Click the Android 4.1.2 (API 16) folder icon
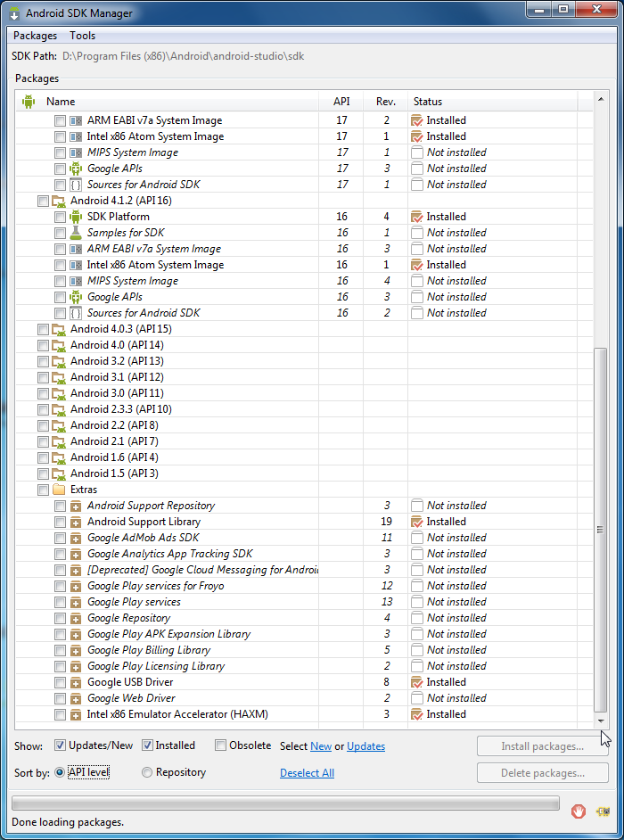624x840 pixels. (58, 201)
